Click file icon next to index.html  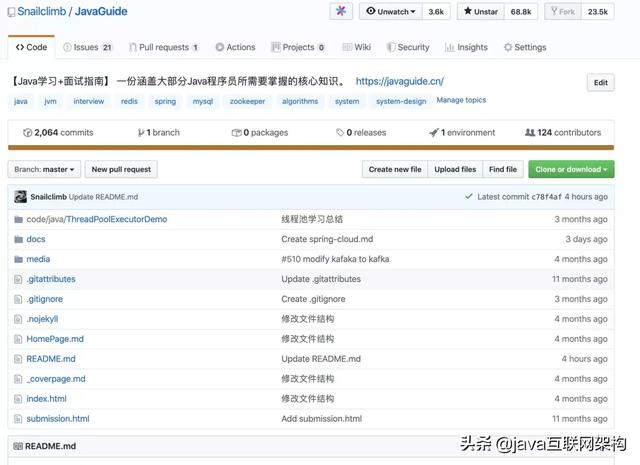click(x=18, y=399)
